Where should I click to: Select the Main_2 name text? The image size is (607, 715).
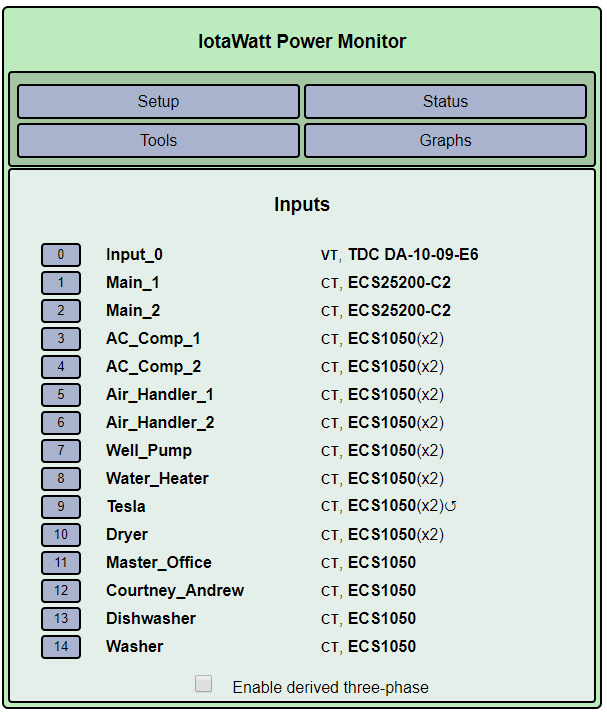tap(133, 311)
